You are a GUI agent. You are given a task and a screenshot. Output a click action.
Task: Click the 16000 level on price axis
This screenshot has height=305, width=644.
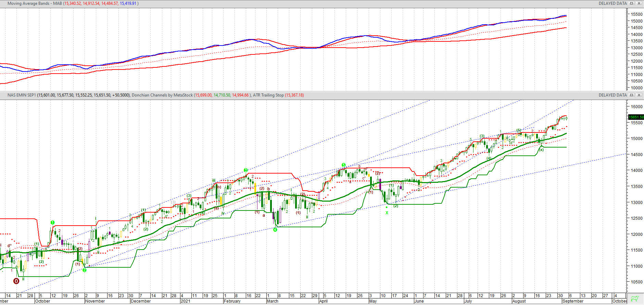tap(636, 107)
